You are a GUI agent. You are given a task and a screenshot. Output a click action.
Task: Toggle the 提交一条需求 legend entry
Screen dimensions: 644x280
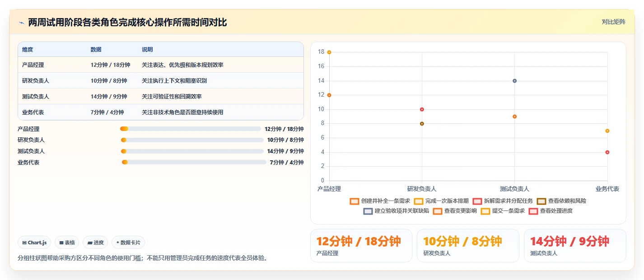tap(503, 211)
